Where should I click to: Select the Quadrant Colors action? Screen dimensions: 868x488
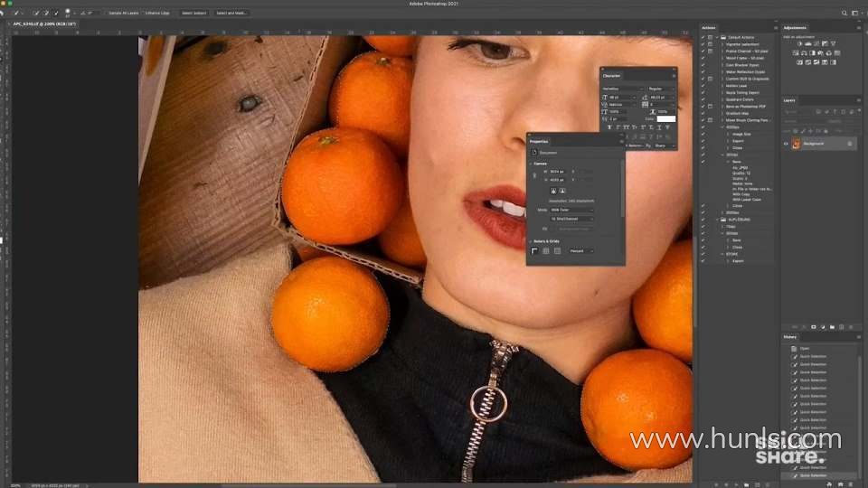click(x=740, y=99)
